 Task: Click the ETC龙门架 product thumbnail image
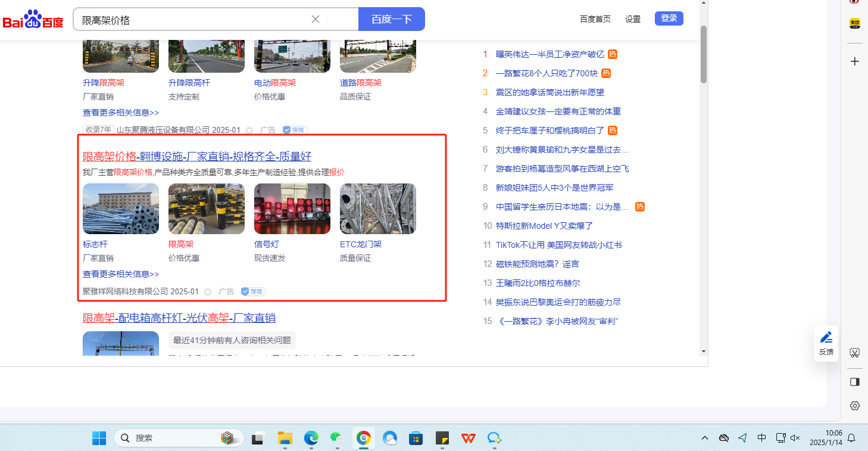tap(377, 209)
